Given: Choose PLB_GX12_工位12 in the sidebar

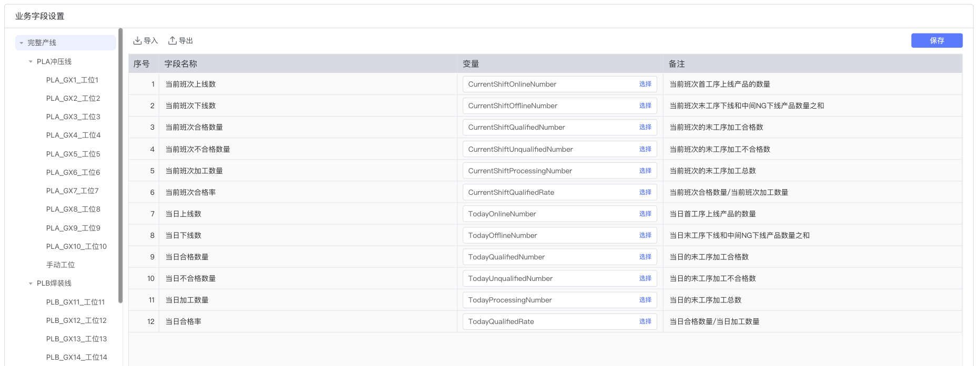Looking at the screenshot, I should (x=76, y=321).
